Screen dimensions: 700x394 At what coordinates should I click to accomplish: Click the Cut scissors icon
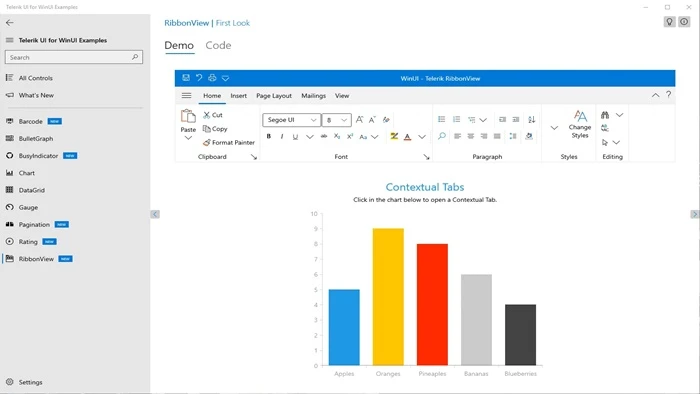click(207, 115)
